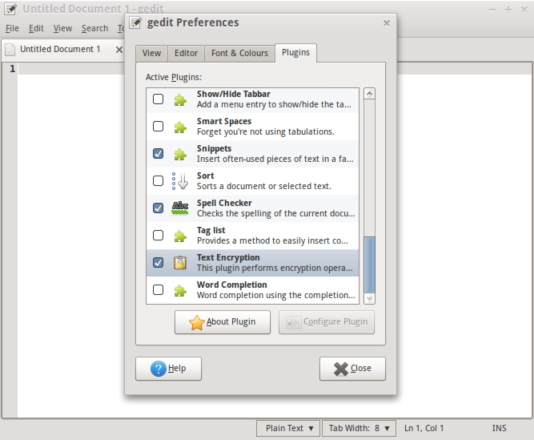Switch to the Editor preferences tab
This screenshot has width=534, height=440.
[186, 53]
